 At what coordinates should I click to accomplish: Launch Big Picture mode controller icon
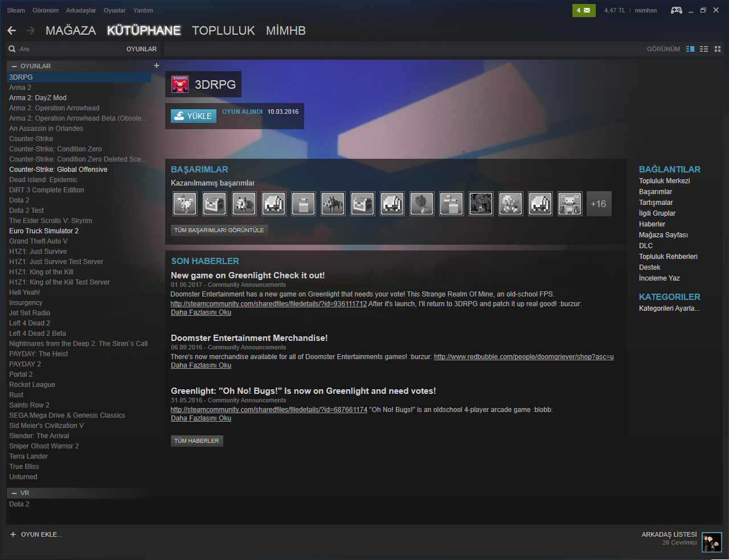coord(677,10)
